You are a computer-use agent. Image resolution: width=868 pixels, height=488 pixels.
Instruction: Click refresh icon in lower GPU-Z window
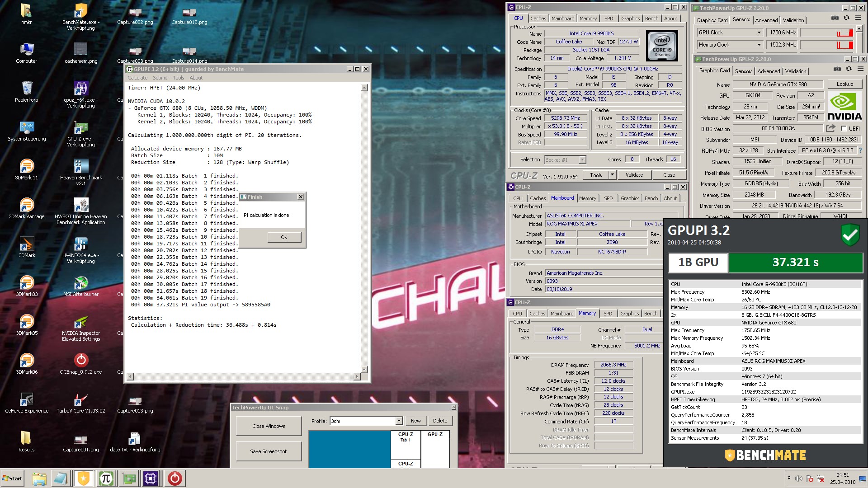point(849,69)
